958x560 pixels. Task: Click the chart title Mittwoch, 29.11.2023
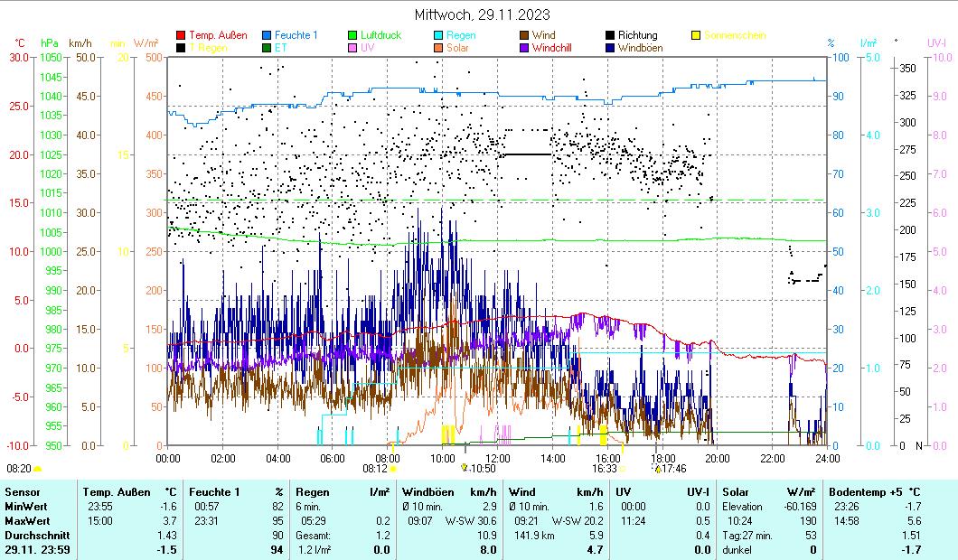482,14
